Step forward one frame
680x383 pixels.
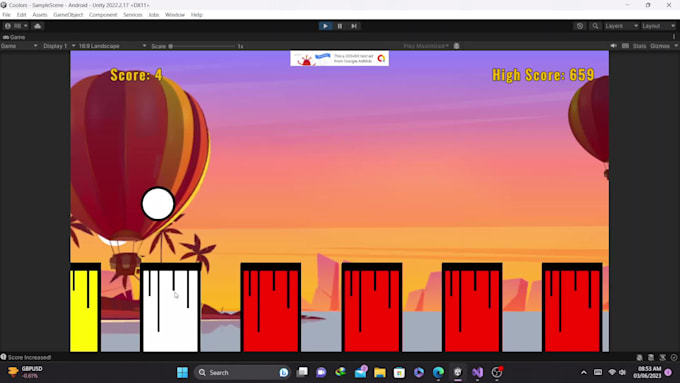pos(354,26)
